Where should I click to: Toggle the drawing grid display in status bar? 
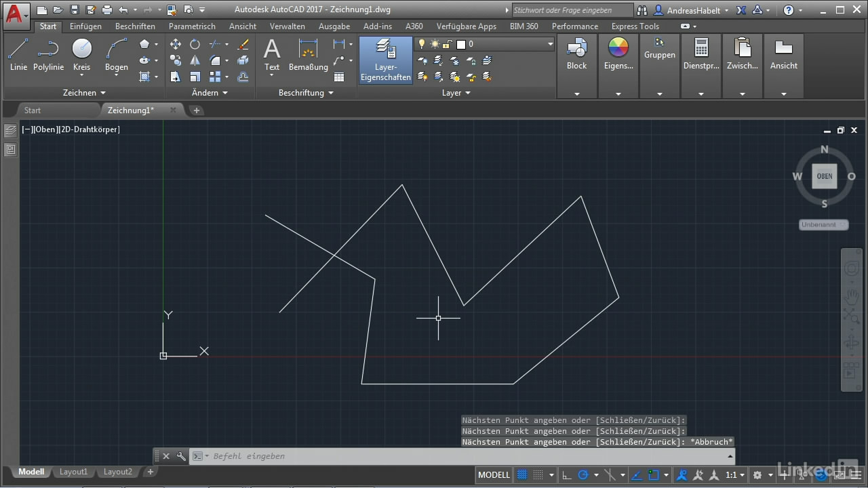[x=522, y=475]
